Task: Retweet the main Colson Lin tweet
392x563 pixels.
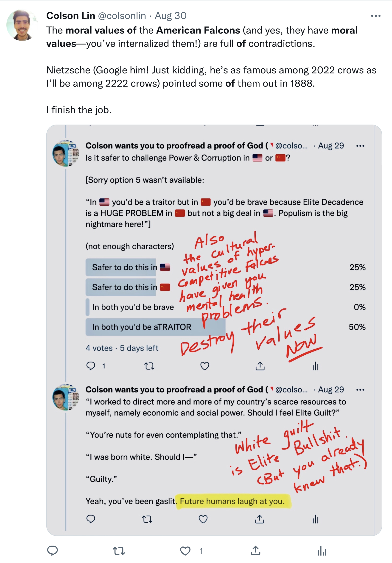Action: click(x=119, y=551)
